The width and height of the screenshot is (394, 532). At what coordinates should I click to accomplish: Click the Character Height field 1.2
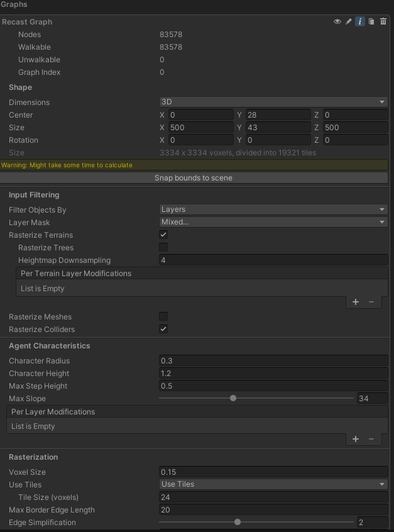tap(273, 373)
